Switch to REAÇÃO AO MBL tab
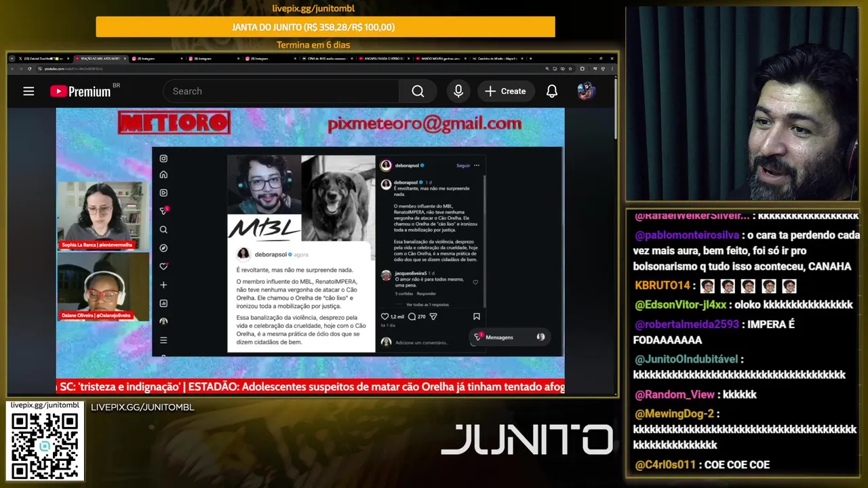 100,58
